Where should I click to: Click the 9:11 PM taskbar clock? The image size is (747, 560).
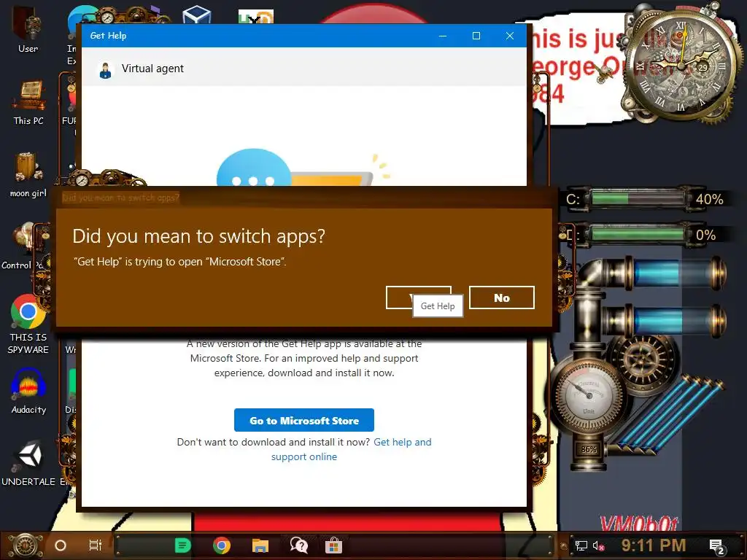654,545
